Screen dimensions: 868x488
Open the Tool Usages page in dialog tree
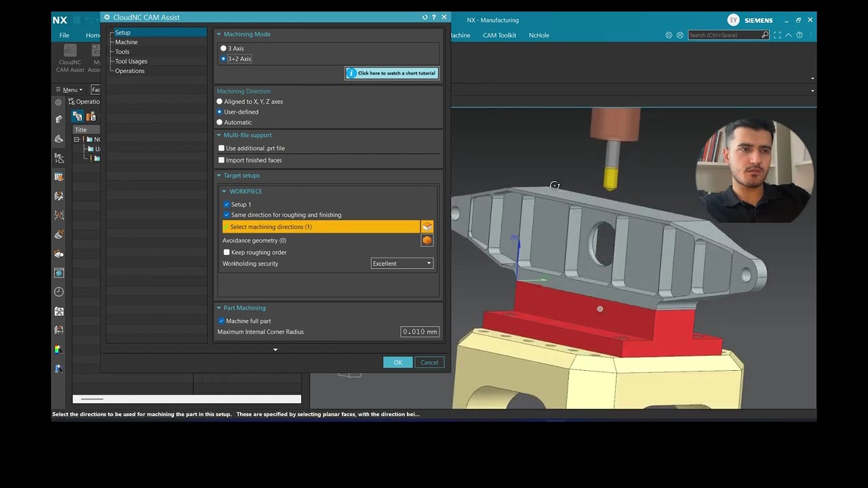pos(131,61)
